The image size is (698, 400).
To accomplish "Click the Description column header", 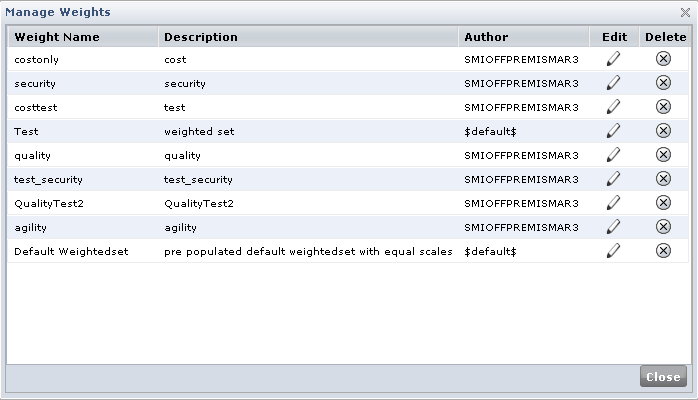I will tap(201, 37).
